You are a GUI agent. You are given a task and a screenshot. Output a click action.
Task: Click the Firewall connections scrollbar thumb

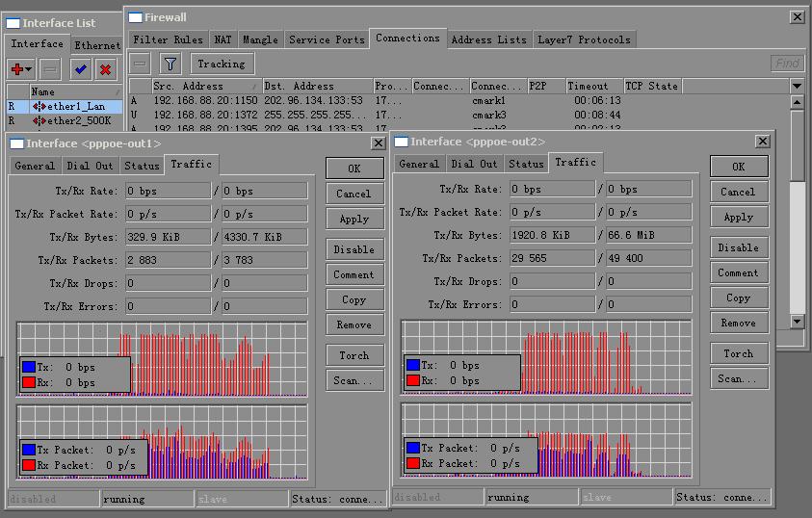point(797,144)
